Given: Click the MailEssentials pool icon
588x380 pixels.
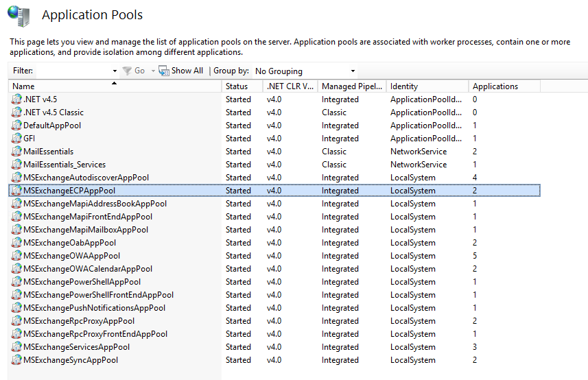Looking at the screenshot, I should [x=16, y=152].
